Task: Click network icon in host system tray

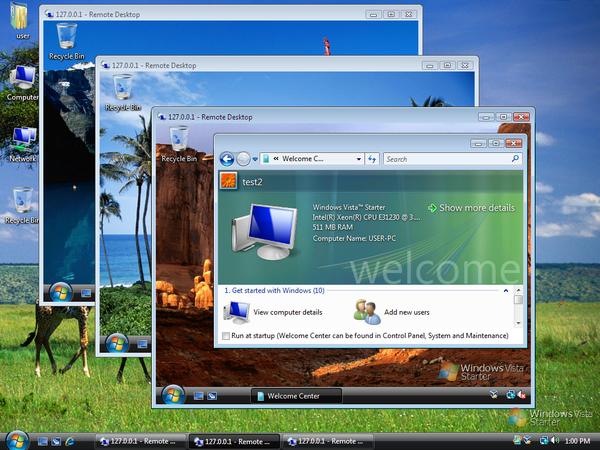Action: (x=544, y=441)
